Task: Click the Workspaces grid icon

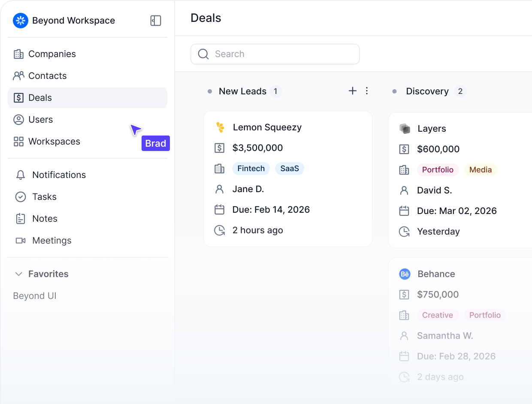Action: click(x=18, y=142)
